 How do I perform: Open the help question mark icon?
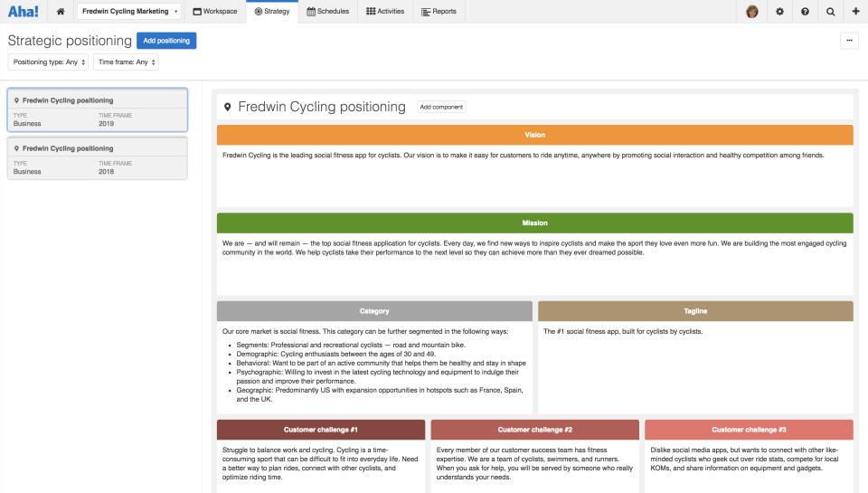[x=805, y=12]
